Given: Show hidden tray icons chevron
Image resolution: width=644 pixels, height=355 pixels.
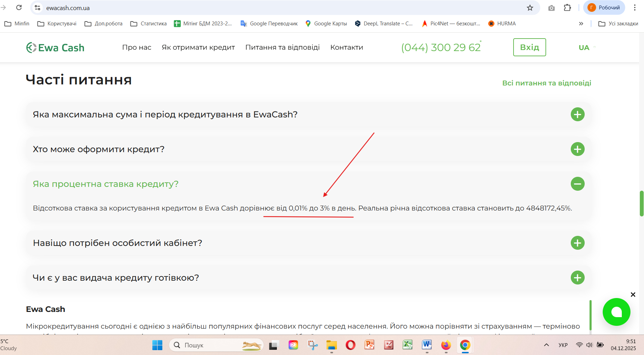Looking at the screenshot, I should [x=546, y=345].
